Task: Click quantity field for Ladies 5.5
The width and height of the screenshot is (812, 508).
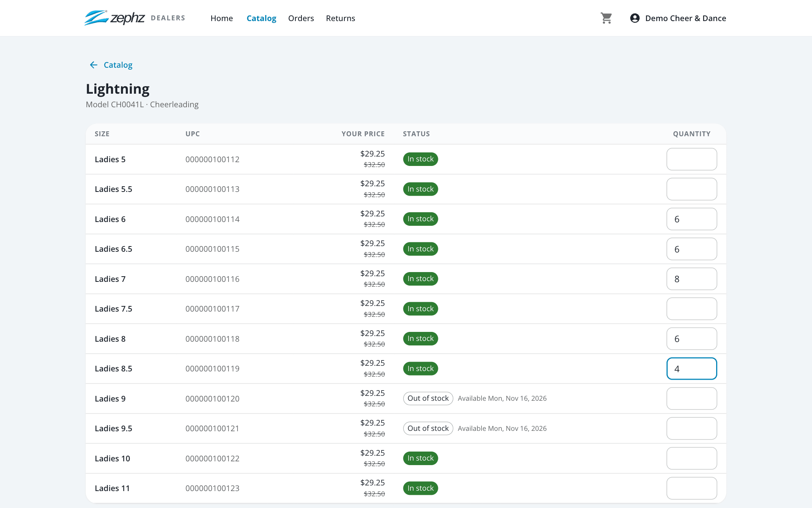Action: tap(692, 189)
